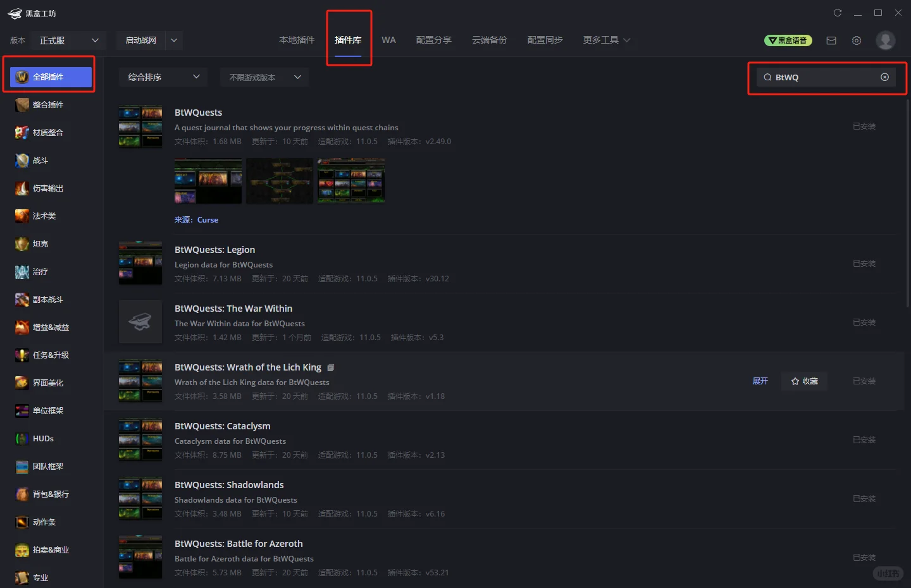Click the 启动战网 launch button
The height and width of the screenshot is (588, 911).
pos(141,40)
